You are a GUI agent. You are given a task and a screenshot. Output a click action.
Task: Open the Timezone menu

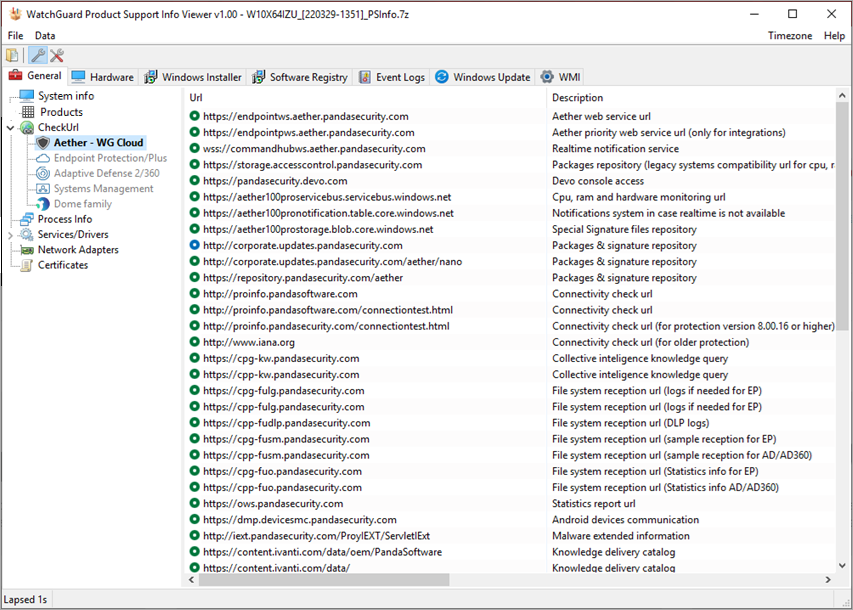[x=790, y=35]
